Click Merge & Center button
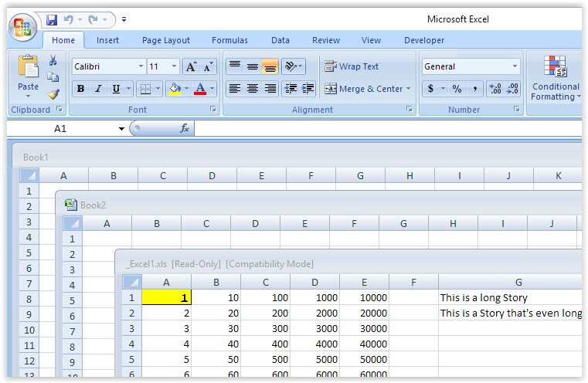This screenshot has width=588, height=383. tap(363, 89)
